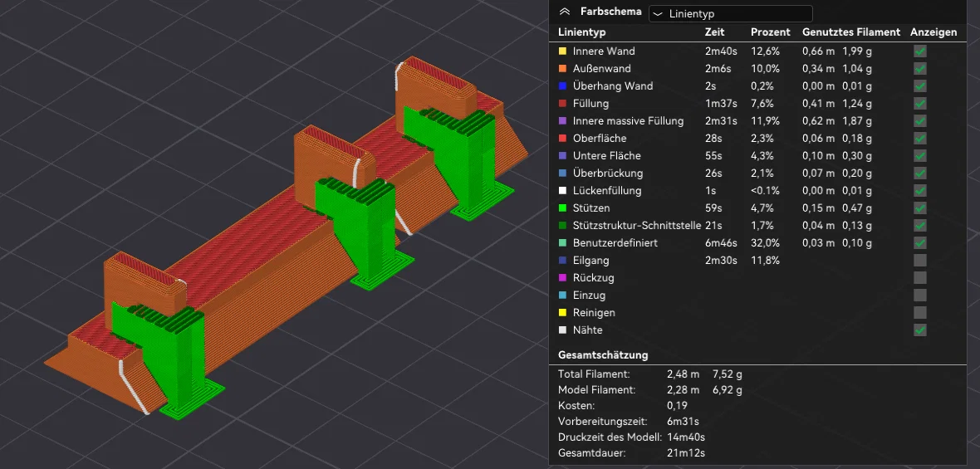
Task: Click the Benutzerdefiniert percent value 32,0%
Action: coord(765,243)
